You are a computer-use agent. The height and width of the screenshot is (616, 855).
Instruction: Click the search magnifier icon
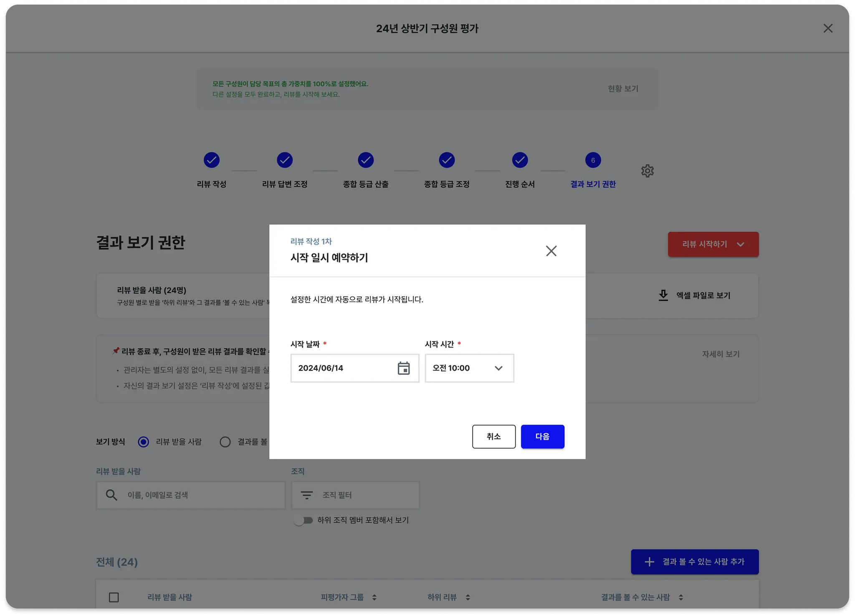tap(111, 495)
